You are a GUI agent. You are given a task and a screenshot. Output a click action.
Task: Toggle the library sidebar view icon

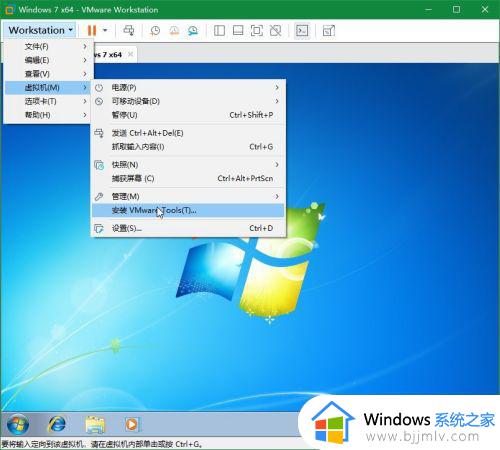219,31
